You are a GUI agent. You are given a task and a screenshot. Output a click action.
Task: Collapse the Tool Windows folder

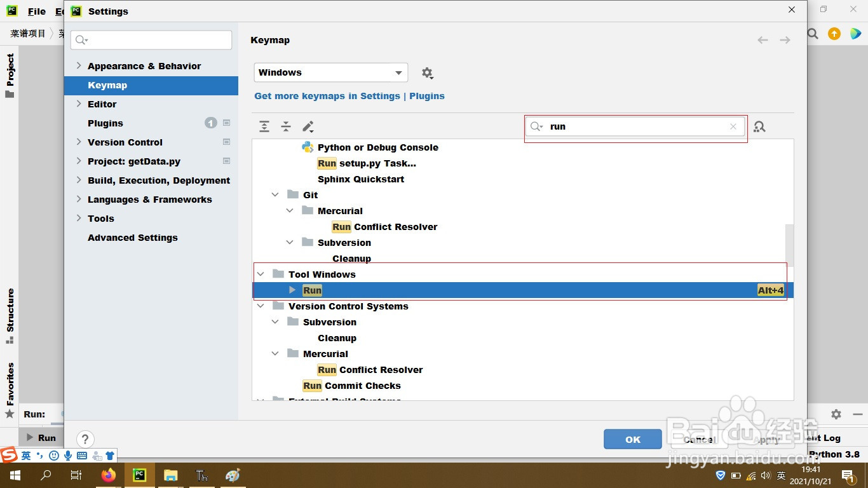261,274
